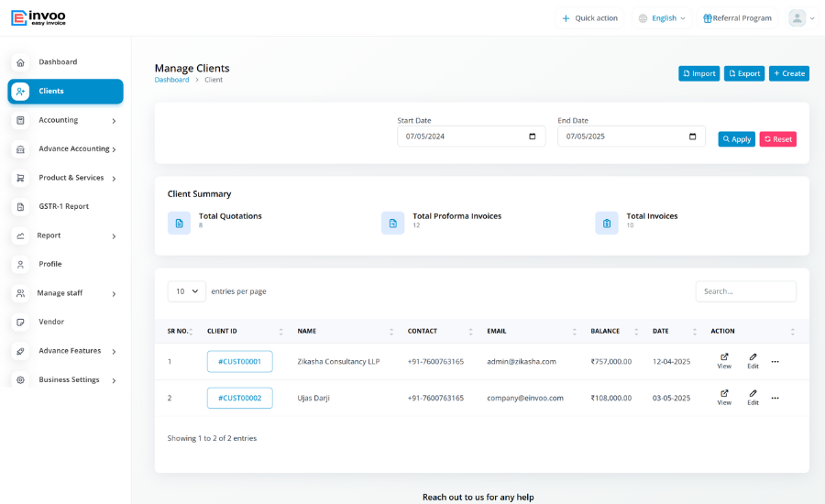
Task: Open the Dashboard menu item
Action: coord(65,62)
